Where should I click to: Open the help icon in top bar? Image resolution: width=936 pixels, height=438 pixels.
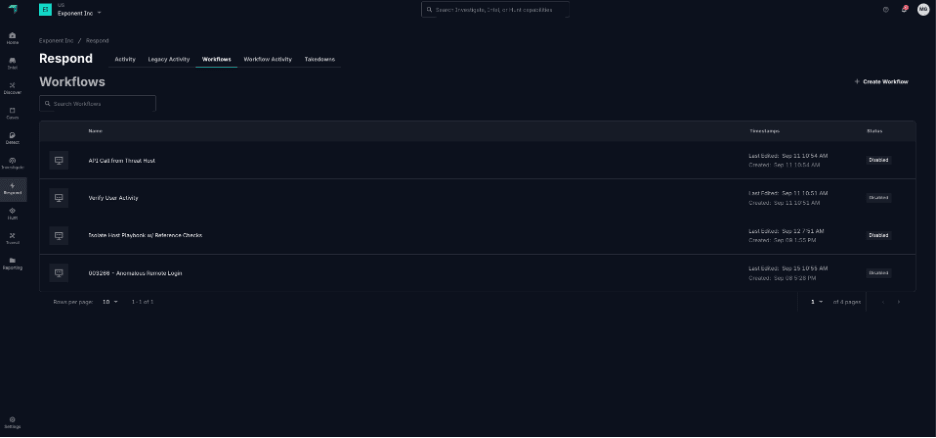(x=885, y=10)
